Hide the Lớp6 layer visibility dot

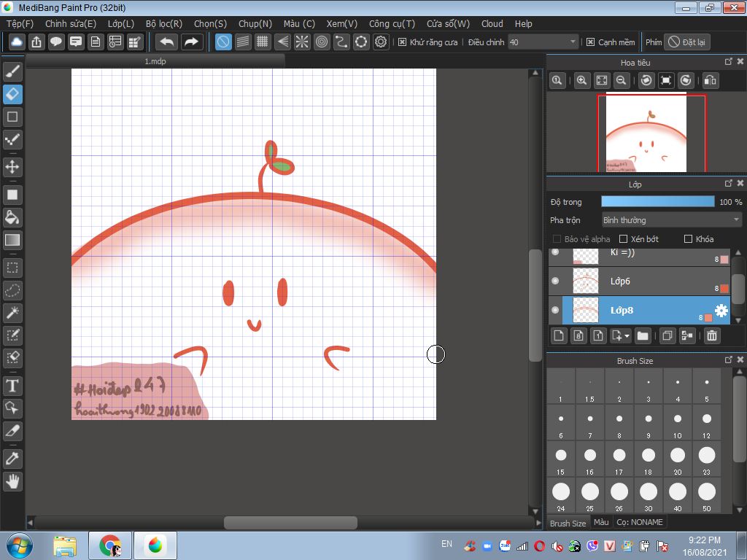(x=555, y=281)
